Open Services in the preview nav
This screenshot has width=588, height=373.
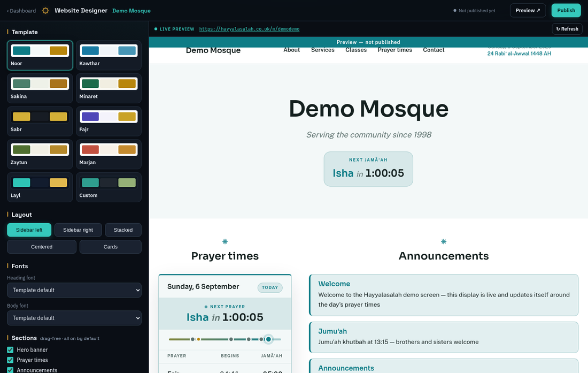[x=322, y=50]
